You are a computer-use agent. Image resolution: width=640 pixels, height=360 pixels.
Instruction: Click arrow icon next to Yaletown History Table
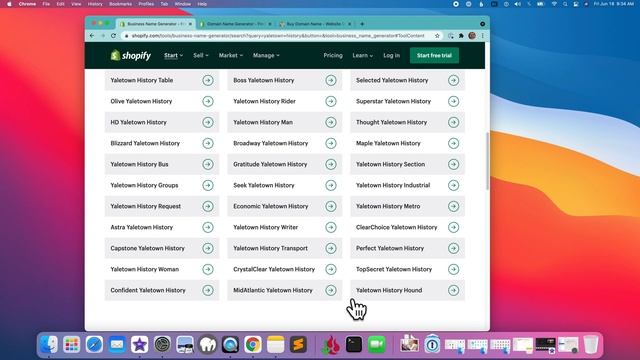click(208, 80)
